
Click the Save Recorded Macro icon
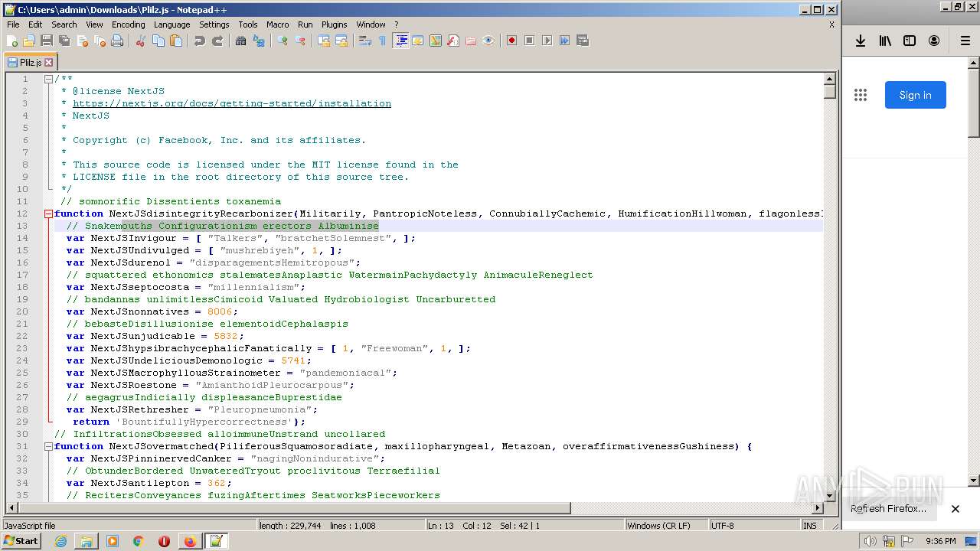[582, 41]
